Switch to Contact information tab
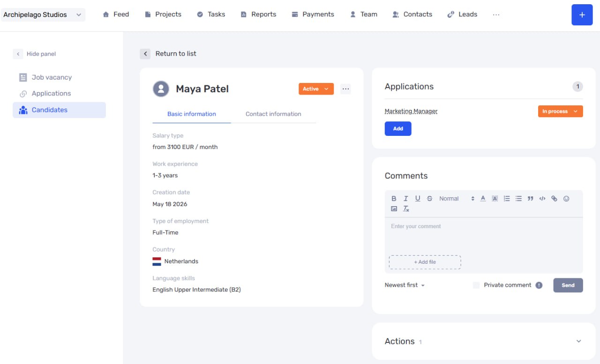600x364 pixels. pyautogui.click(x=273, y=114)
